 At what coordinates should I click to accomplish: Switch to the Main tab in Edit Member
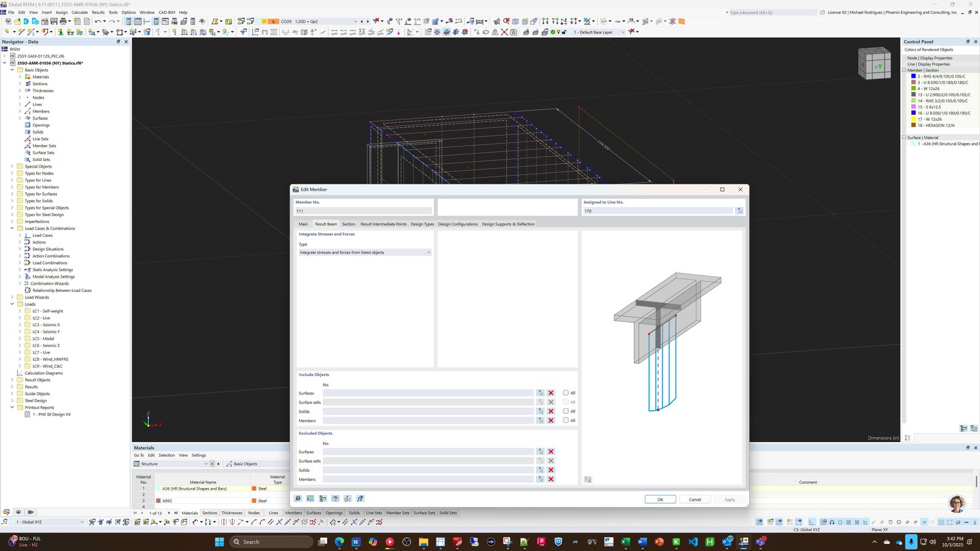pyautogui.click(x=303, y=224)
